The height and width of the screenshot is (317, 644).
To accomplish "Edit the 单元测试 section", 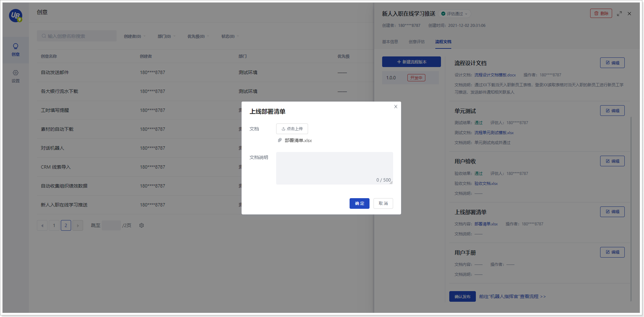I will pyautogui.click(x=612, y=111).
